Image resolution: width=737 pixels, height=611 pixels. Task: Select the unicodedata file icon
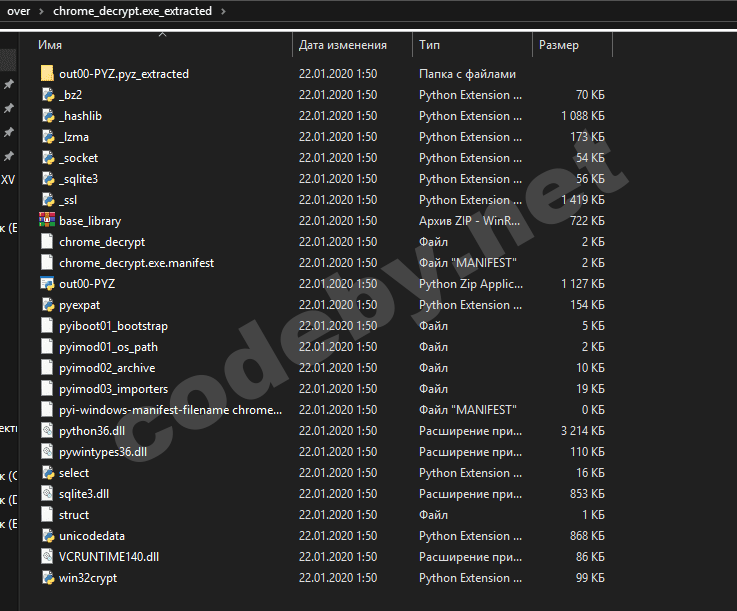47,535
